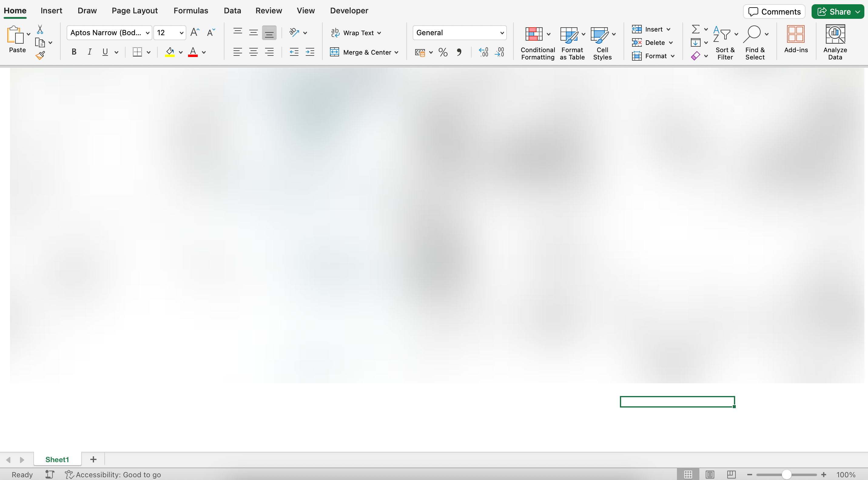Expand the Merge & Center options arrow
This screenshot has width=868, height=480.
(x=396, y=52)
